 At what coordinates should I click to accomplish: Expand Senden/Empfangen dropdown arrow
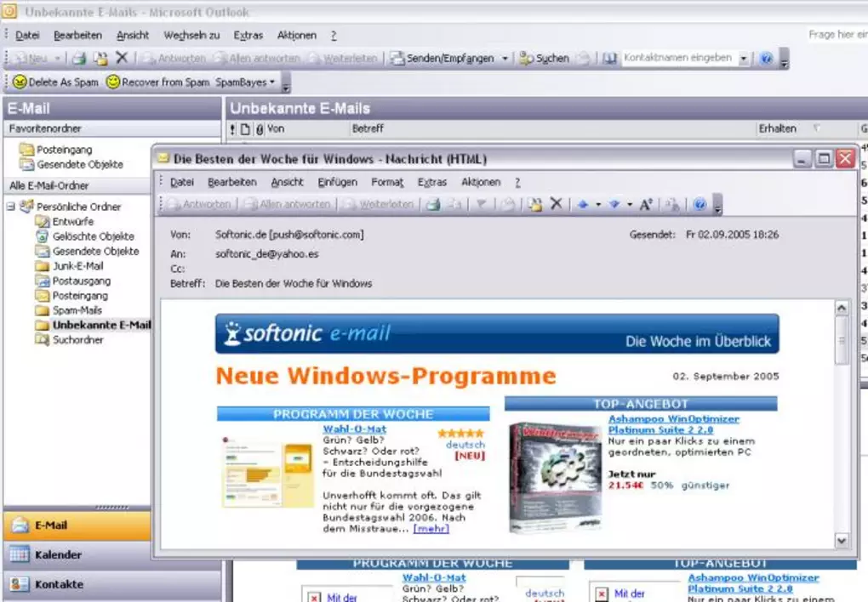[504, 59]
